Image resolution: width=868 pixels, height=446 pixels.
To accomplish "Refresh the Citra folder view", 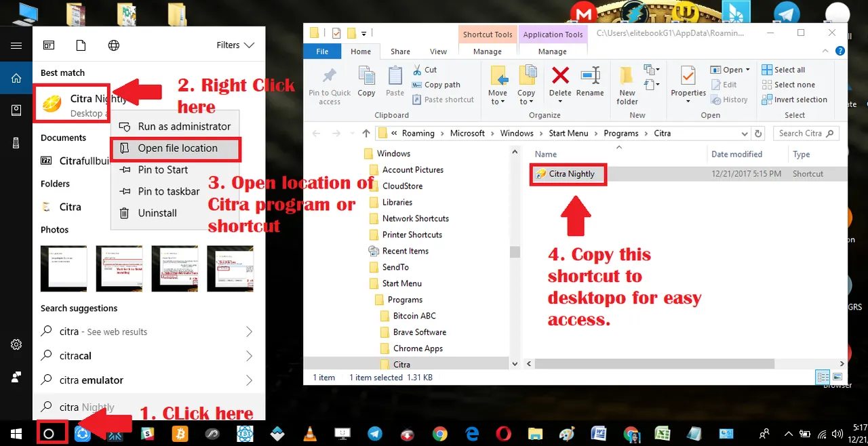I will click(x=759, y=134).
